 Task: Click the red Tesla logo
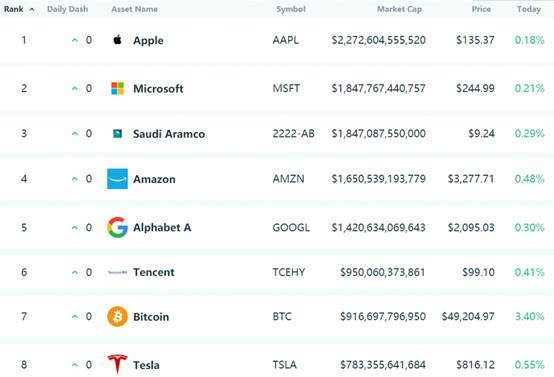pos(117,364)
